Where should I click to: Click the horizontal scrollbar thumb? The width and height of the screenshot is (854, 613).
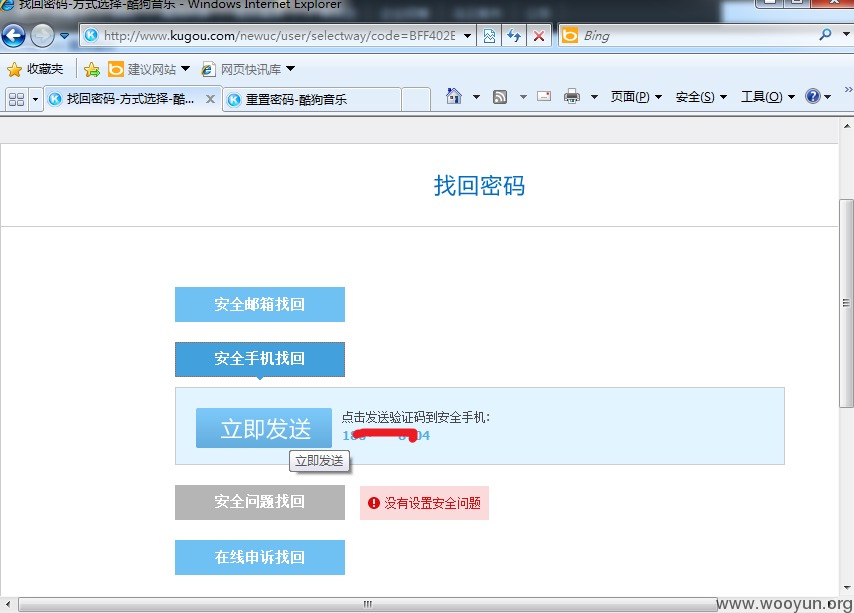[x=368, y=604]
